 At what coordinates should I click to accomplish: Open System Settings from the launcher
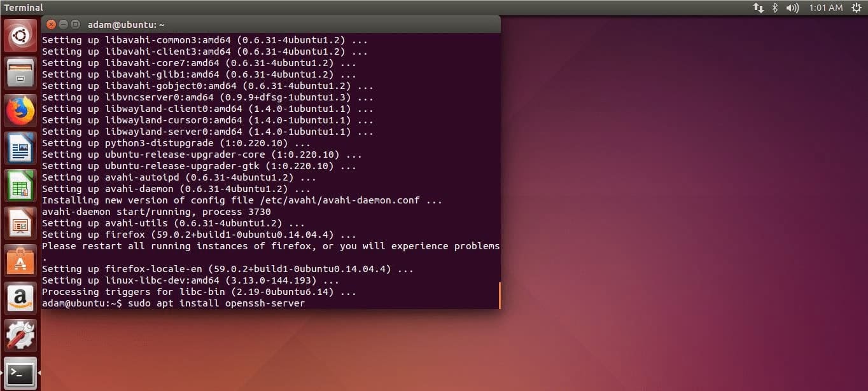(21, 335)
